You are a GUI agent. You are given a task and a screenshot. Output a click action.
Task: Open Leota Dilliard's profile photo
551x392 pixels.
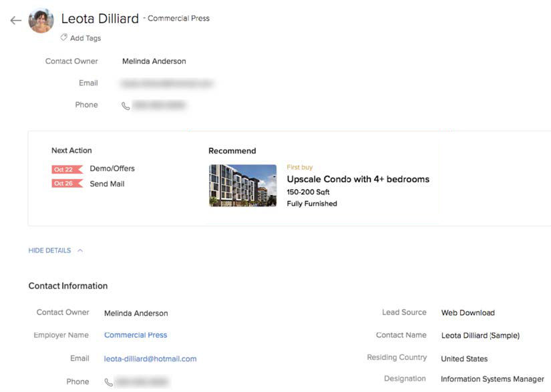pos(41,21)
